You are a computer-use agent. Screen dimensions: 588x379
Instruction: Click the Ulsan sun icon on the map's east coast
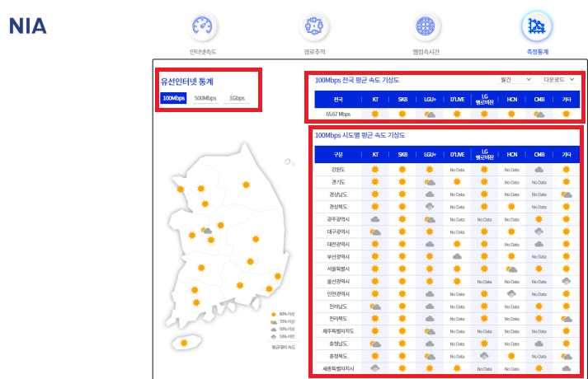277,276
